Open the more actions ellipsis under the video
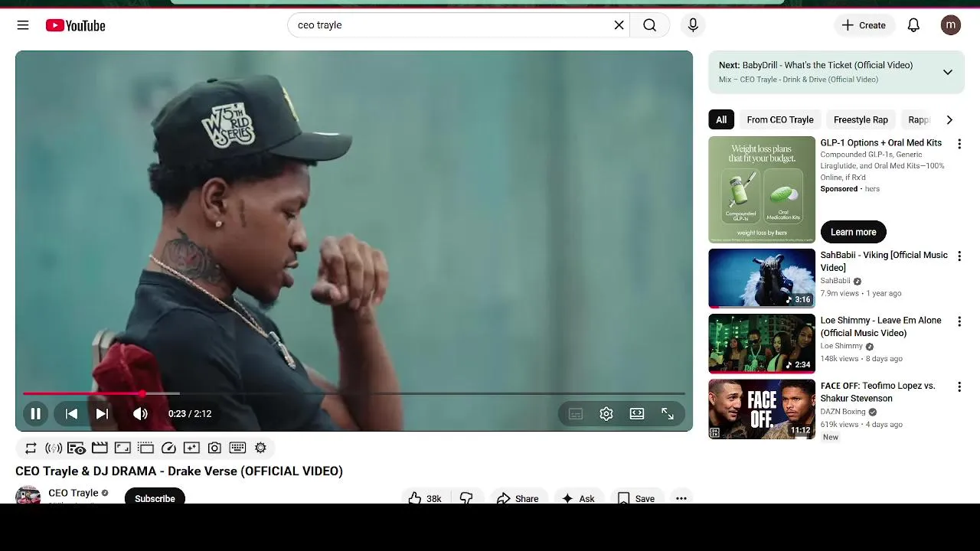 coord(681,498)
